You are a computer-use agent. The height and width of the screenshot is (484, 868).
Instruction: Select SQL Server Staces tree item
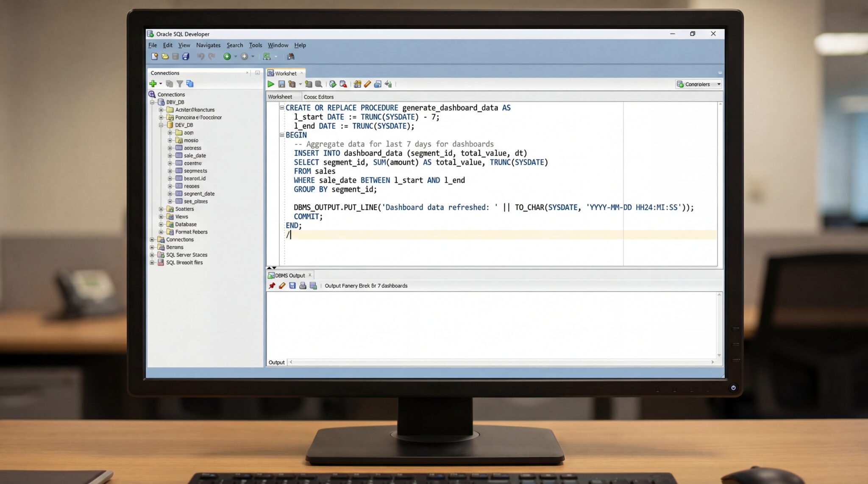point(186,255)
